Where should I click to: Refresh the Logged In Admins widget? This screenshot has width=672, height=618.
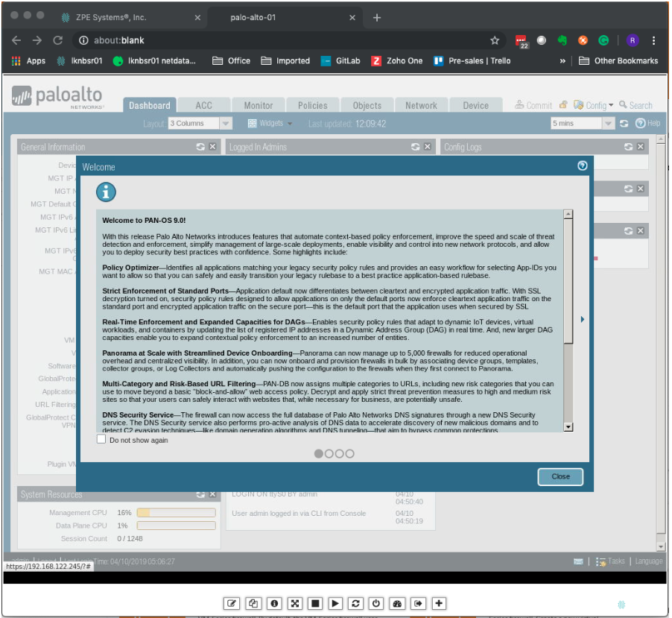click(415, 147)
